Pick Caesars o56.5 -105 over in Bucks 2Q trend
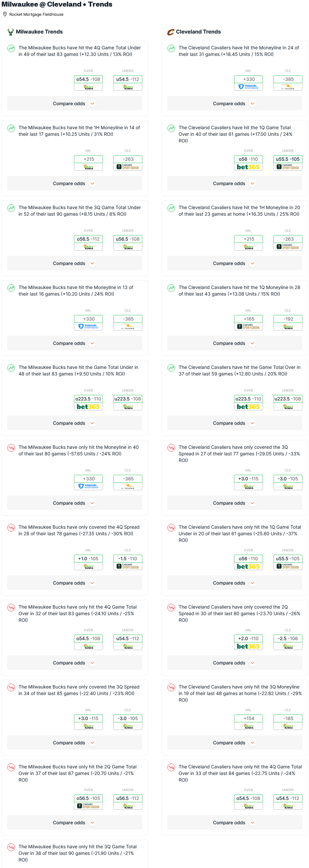 coord(88,802)
